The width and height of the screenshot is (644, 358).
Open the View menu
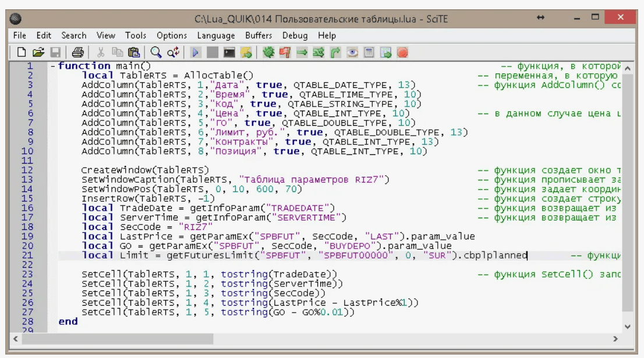pos(106,36)
